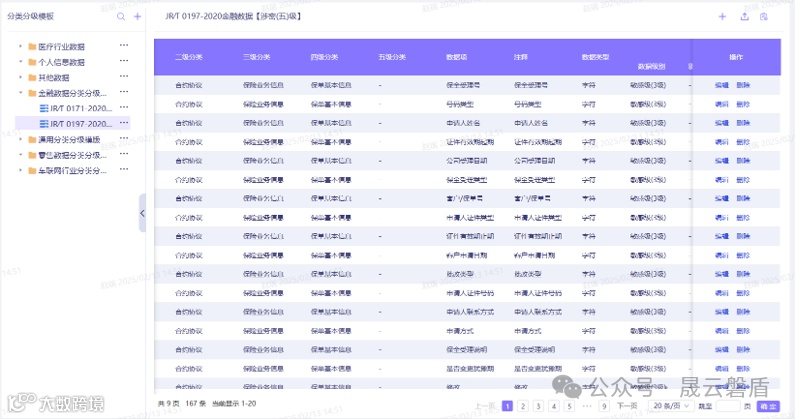
Task: Click 下一页 next page button
Action: [x=627, y=406]
